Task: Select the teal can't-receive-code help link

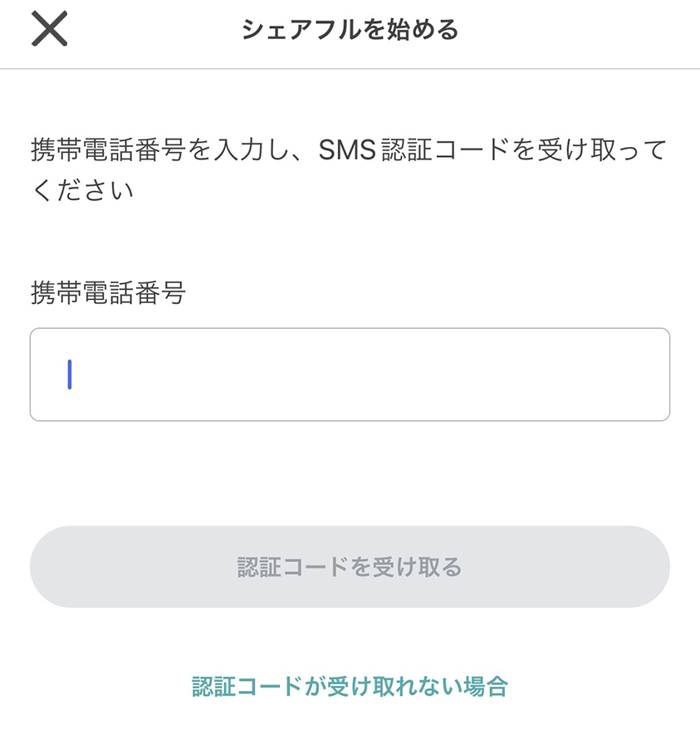Action: 350,686
